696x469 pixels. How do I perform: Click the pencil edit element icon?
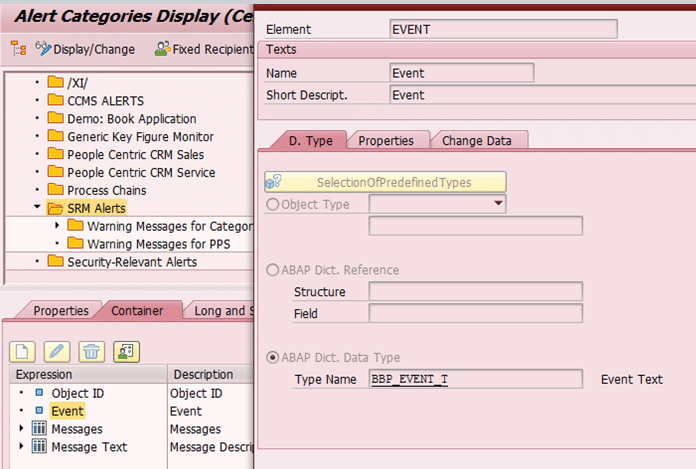[x=57, y=351]
